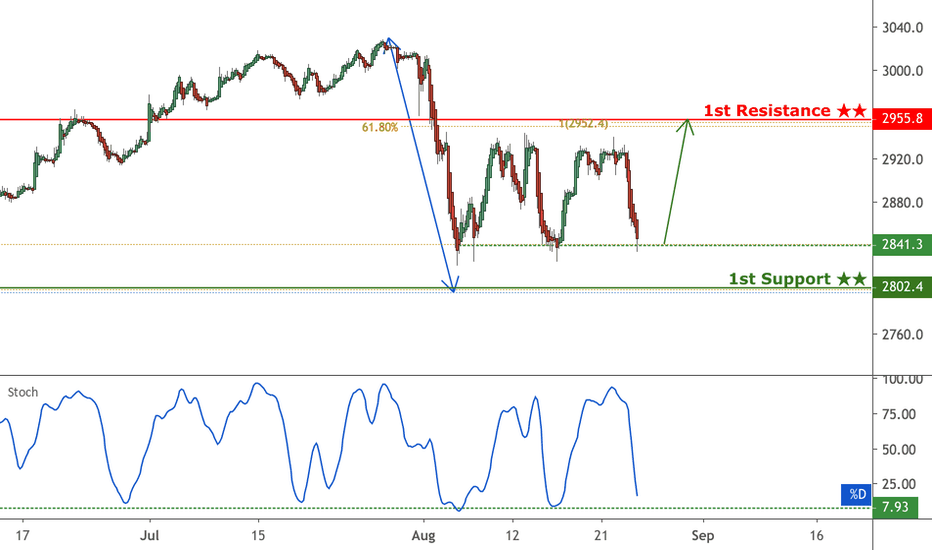This screenshot has height=550, width=932.
Task: Click the 2880.0 price axis tick
Action: point(902,203)
